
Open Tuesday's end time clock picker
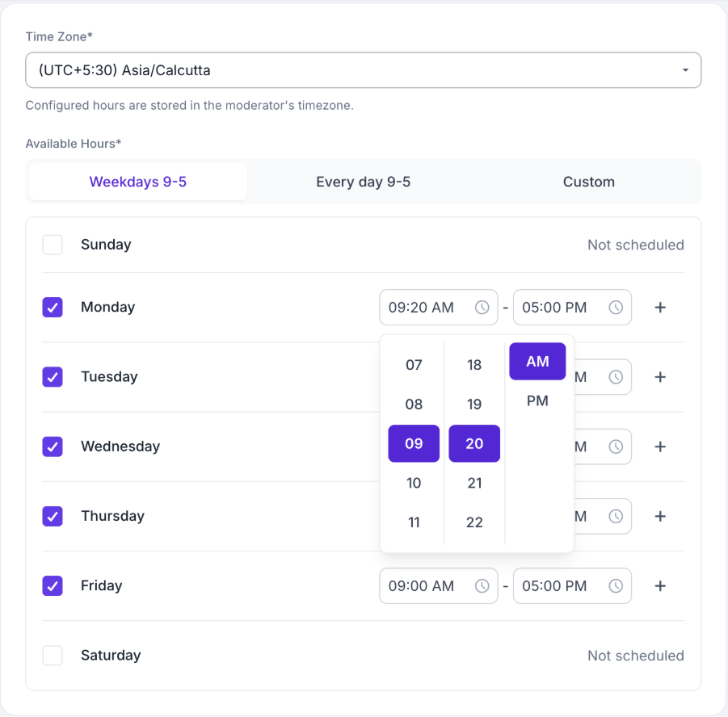pos(616,377)
